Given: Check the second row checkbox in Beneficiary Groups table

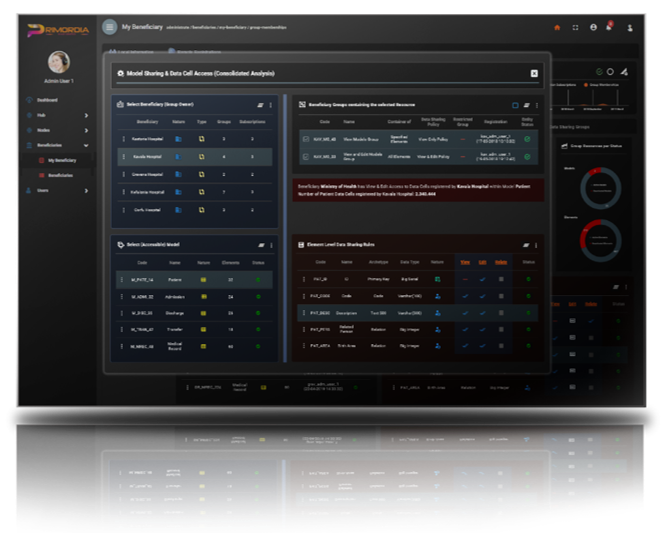Looking at the screenshot, I should pyautogui.click(x=305, y=156).
